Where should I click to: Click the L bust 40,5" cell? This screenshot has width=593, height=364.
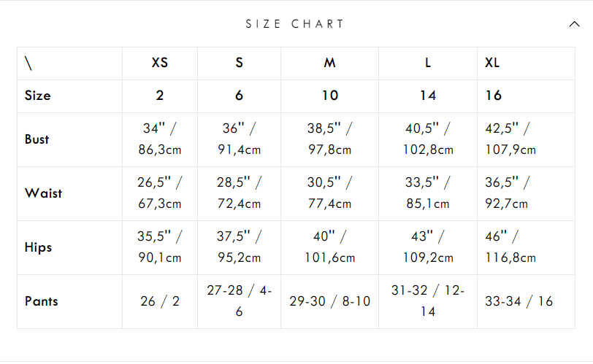(428, 139)
